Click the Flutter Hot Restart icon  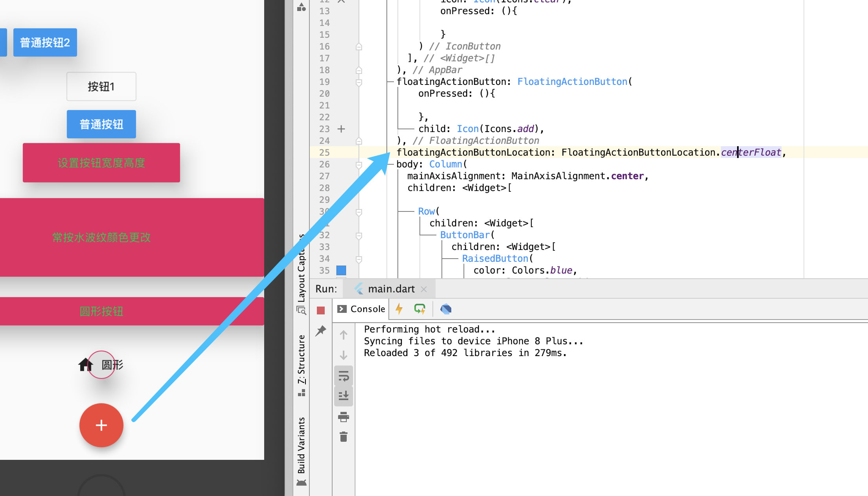pyautogui.click(x=419, y=309)
